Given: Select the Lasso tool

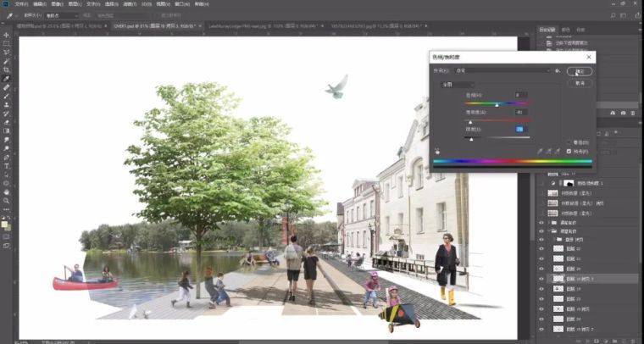Looking at the screenshot, I should [x=6, y=53].
